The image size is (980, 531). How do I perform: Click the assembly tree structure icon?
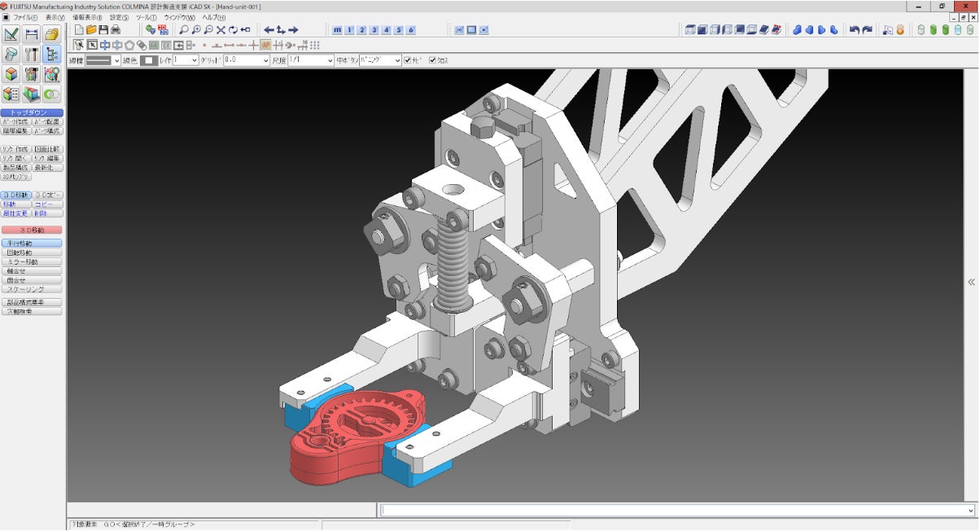pyautogui.click(x=52, y=55)
